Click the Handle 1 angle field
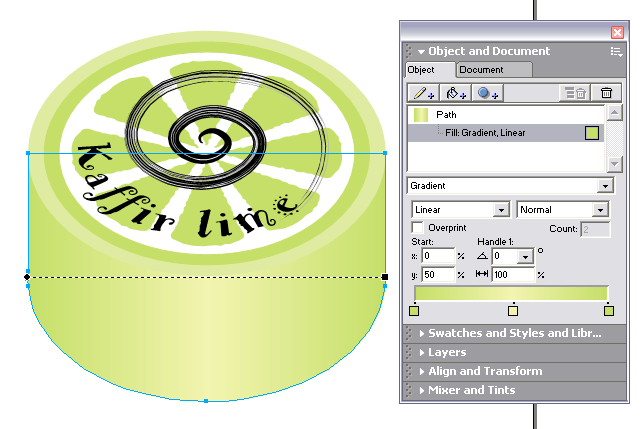 (x=505, y=256)
